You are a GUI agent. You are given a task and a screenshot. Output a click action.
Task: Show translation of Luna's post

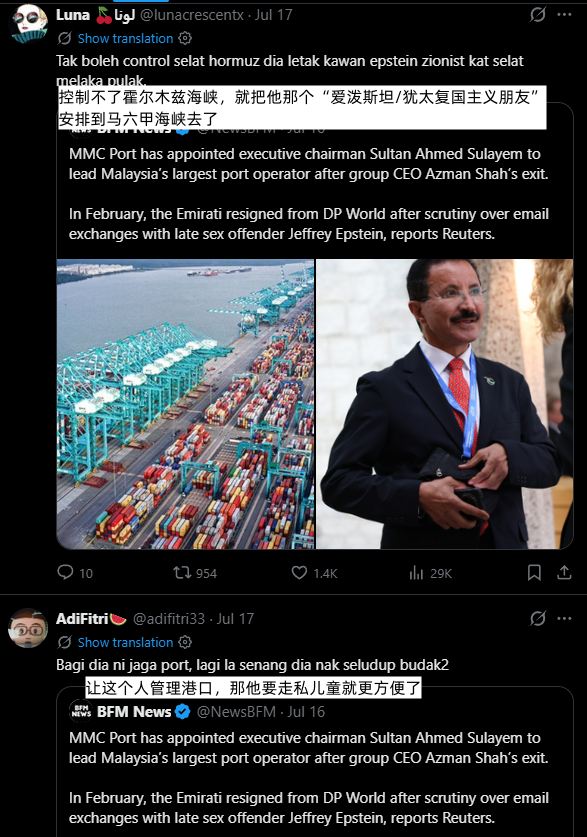[x=125, y=38]
